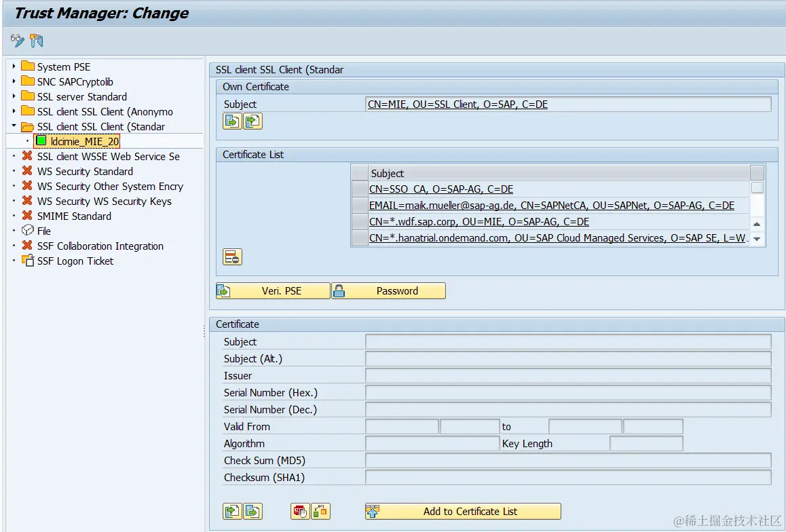Expand SSL client SSL Client (Anonymo node
Screen dimensions: 786x532
point(14,111)
